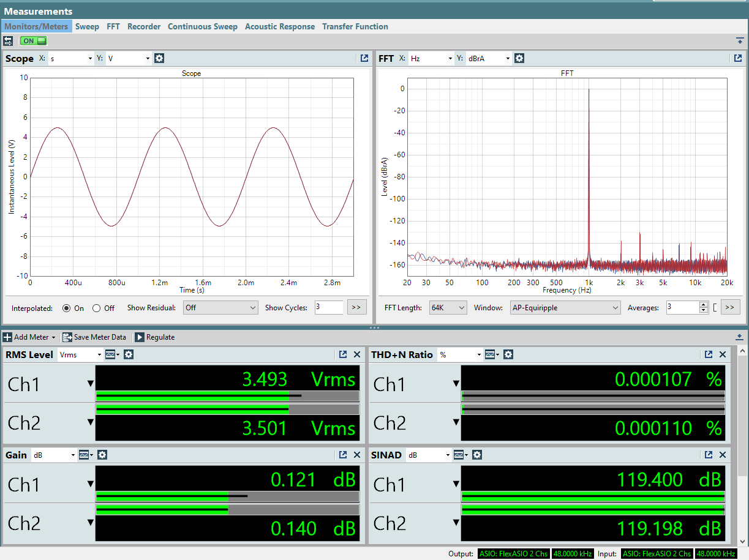Open RMS Level Vrms unit dropdown
The height and width of the screenshot is (560, 749).
(x=80, y=354)
